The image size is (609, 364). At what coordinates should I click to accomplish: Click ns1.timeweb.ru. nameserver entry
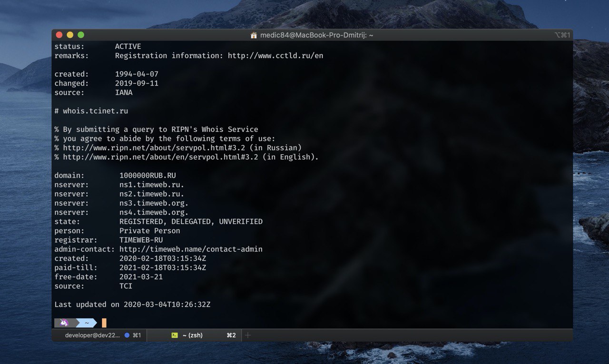click(152, 185)
